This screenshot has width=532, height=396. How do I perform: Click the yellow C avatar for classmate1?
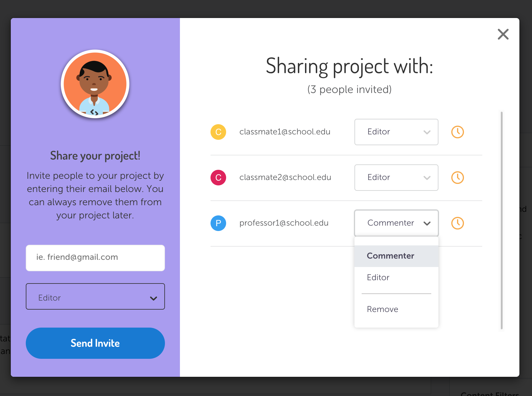coord(218,132)
